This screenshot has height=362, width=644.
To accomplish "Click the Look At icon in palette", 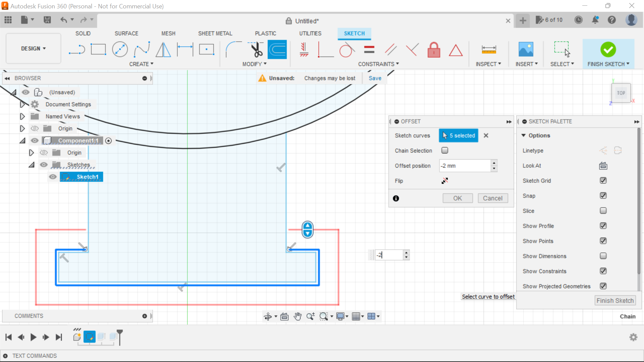I will point(603,166).
